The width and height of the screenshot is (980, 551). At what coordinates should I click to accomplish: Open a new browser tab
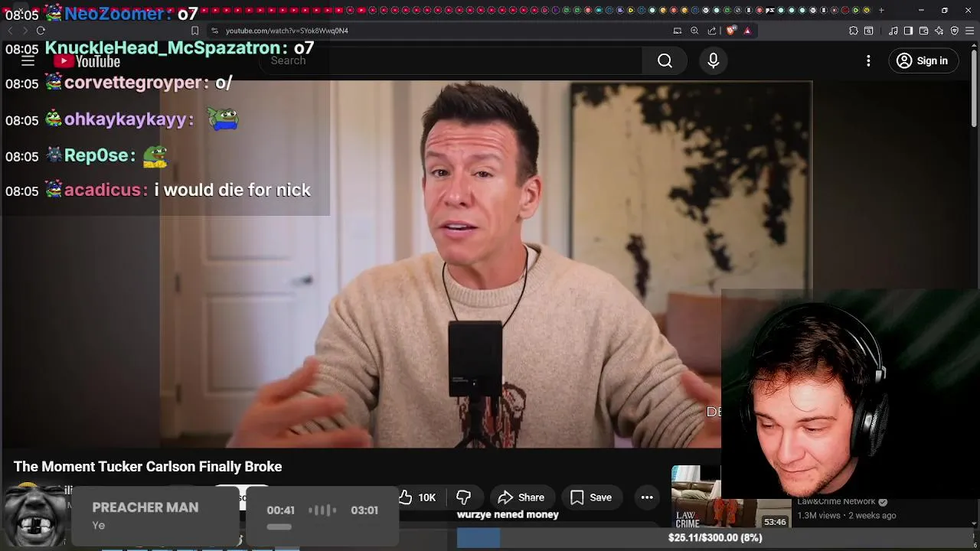point(881,10)
